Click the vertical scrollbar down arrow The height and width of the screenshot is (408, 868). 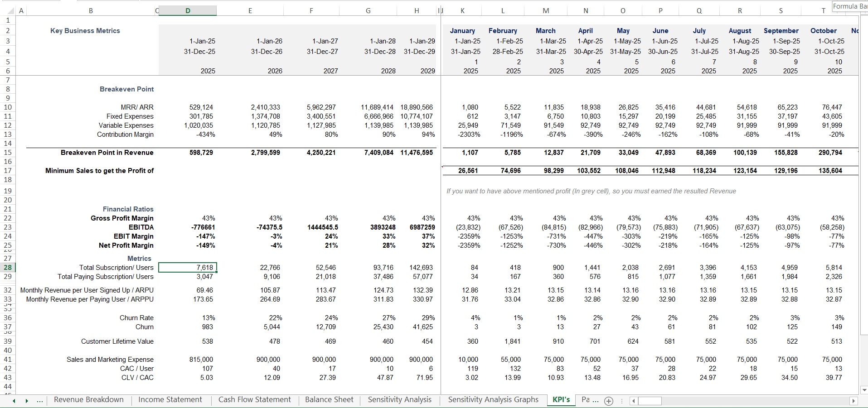[x=864, y=390]
